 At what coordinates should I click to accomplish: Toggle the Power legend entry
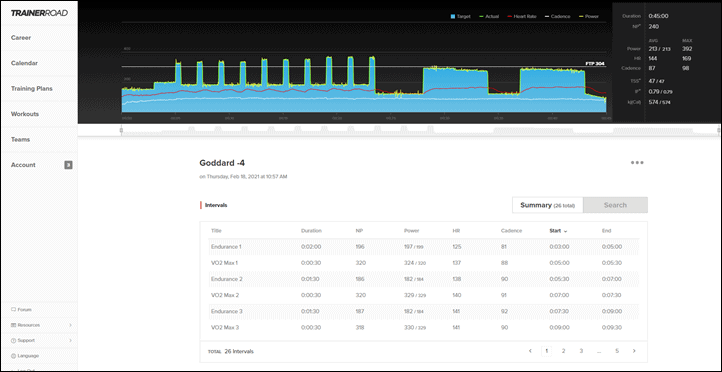588,16
